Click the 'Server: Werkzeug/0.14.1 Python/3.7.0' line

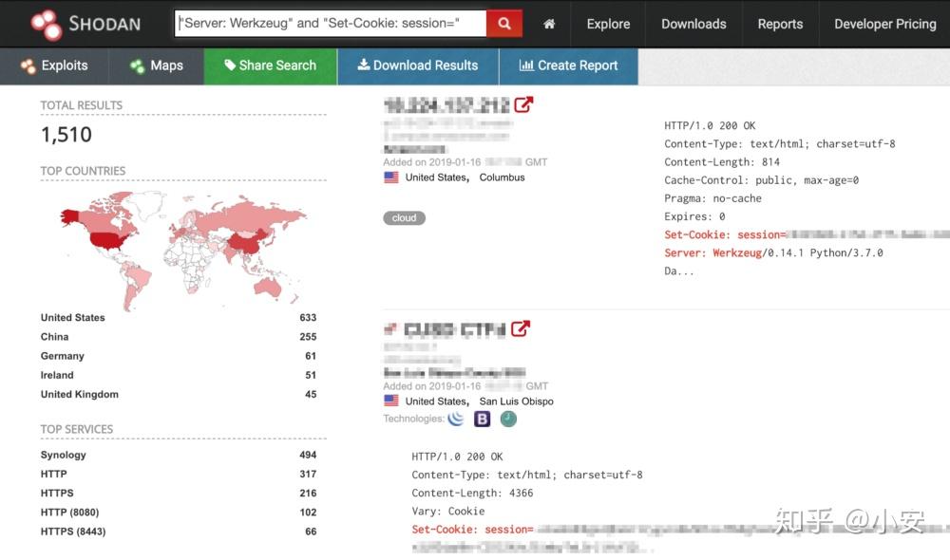773,253
